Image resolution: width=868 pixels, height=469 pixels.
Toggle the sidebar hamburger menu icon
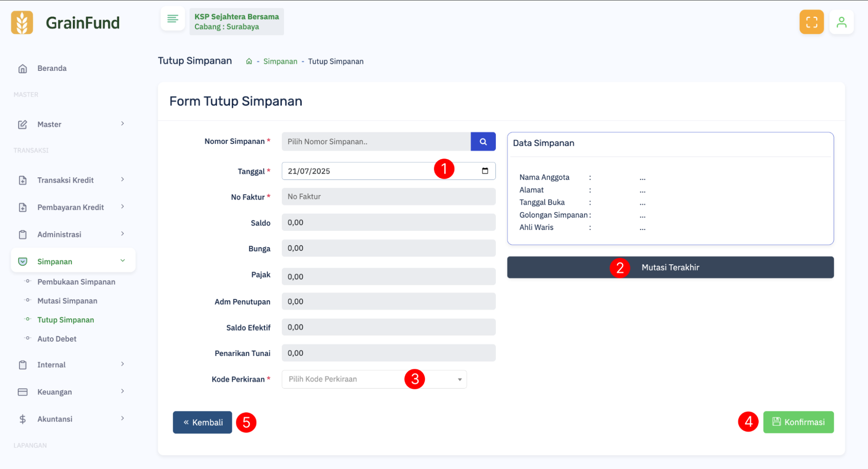pyautogui.click(x=172, y=19)
